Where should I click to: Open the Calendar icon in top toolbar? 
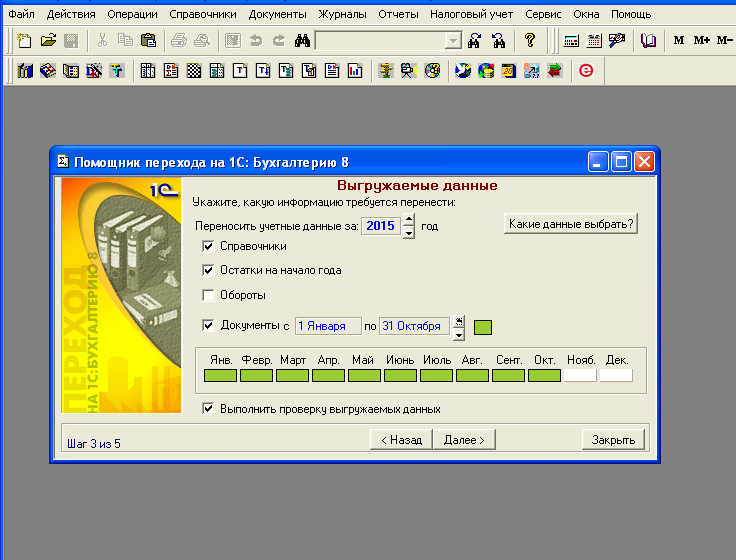click(594, 41)
